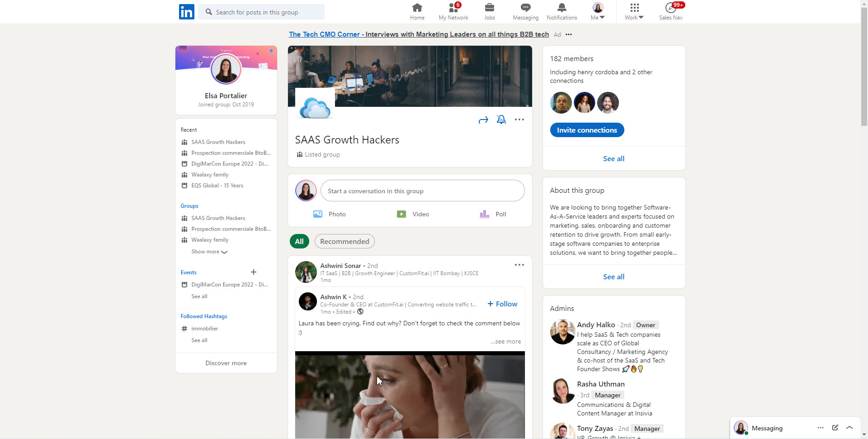Open messaging panel options ellipsis
Viewport: 868px width, 439px height.
click(x=821, y=428)
